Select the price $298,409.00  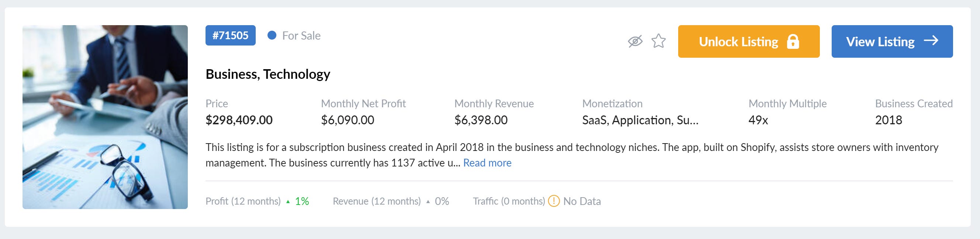239,120
